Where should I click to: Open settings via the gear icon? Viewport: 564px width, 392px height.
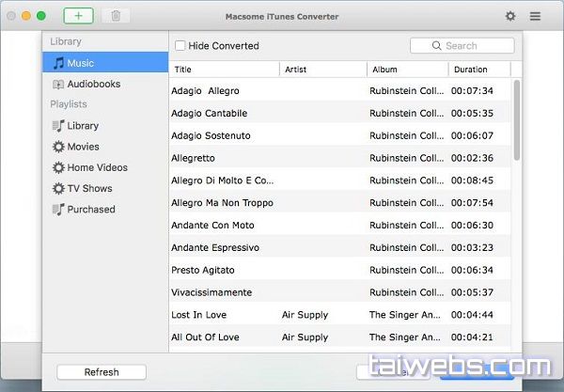510,16
